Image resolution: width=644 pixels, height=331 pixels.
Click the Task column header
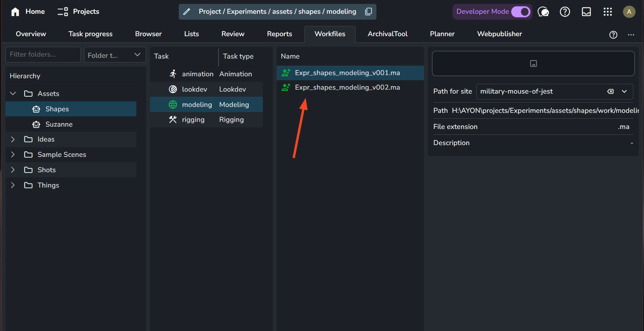[x=161, y=56]
